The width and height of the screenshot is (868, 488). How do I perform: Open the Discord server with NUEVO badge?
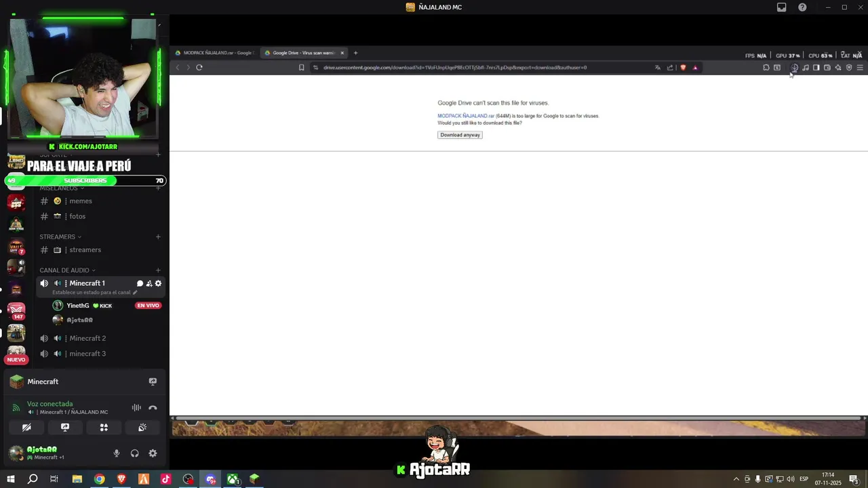point(16,354)
